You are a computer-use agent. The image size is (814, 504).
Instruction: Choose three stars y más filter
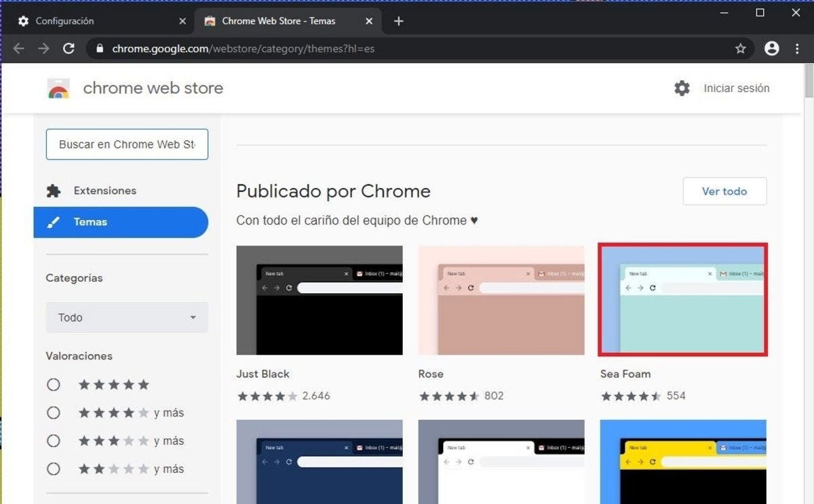point(54,441)
